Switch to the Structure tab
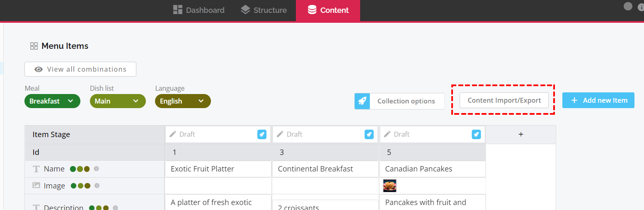The image size is (644, 210). pyautogui.click(x=264, y=10)
